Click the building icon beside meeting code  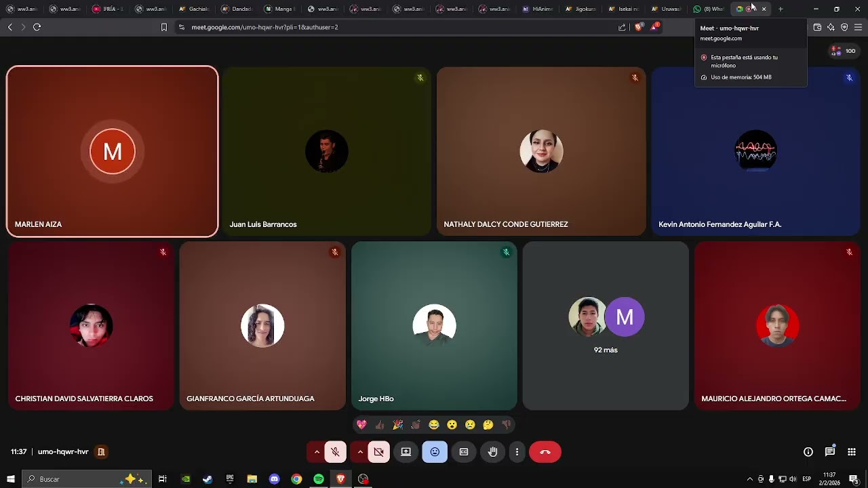tap(101, 452)
